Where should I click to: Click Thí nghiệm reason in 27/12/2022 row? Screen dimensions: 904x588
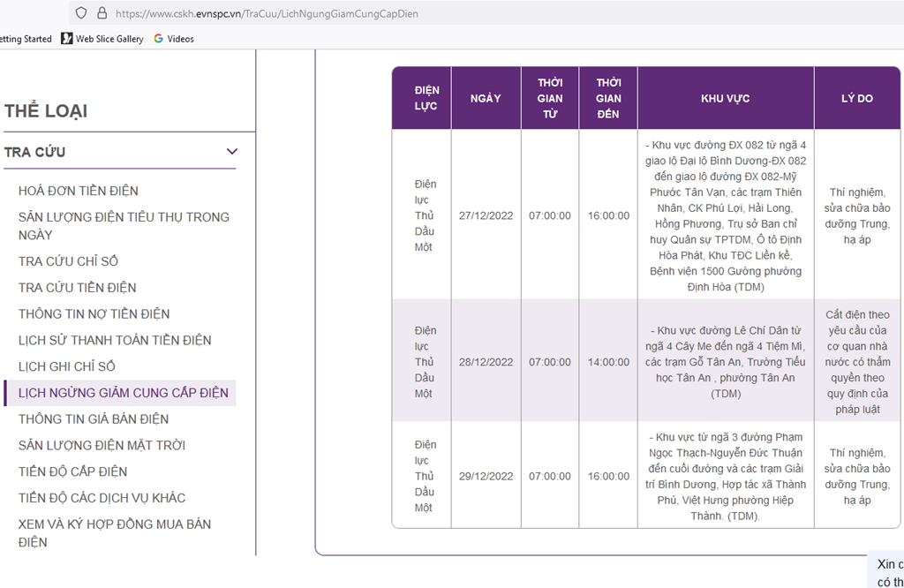coord(856,215)
